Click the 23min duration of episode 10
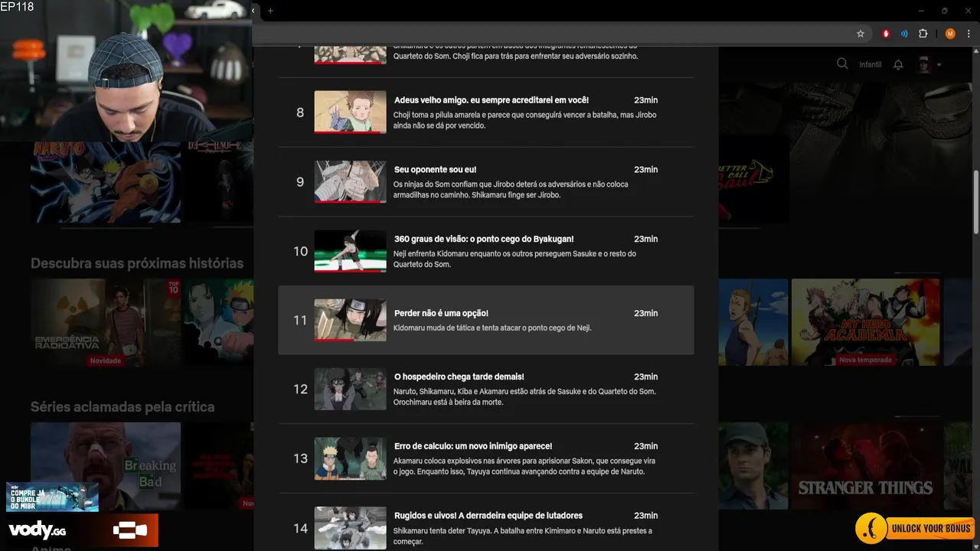The height and width of the screenshot is (551, 980). tap(645, 240)
